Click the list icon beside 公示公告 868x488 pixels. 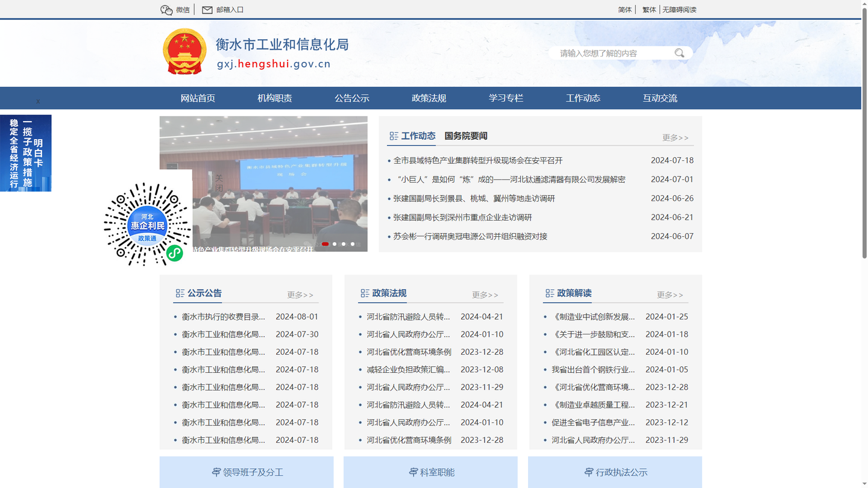tap(180, 293)
